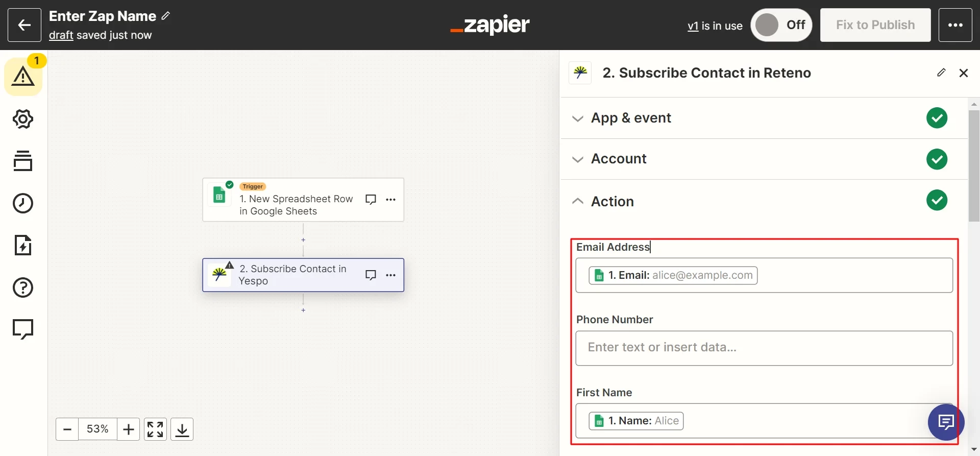
Task: Expand the App & event section
Action: coord(764,118)
